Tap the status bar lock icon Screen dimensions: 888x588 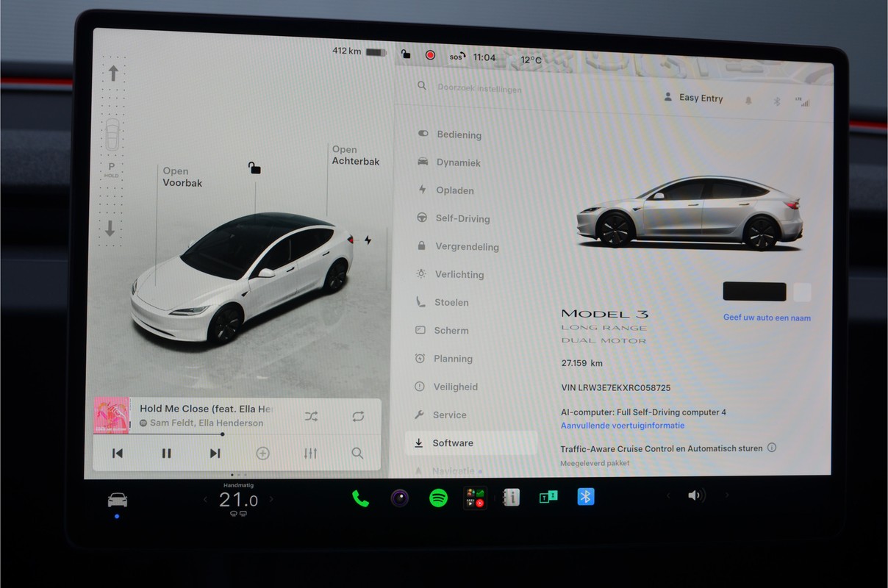point(405,54)
